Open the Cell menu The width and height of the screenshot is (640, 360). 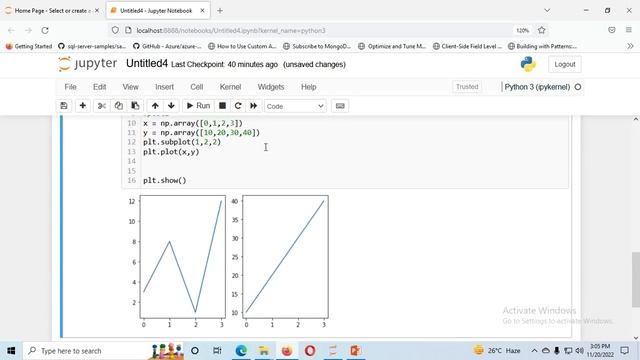click(197, 87)
